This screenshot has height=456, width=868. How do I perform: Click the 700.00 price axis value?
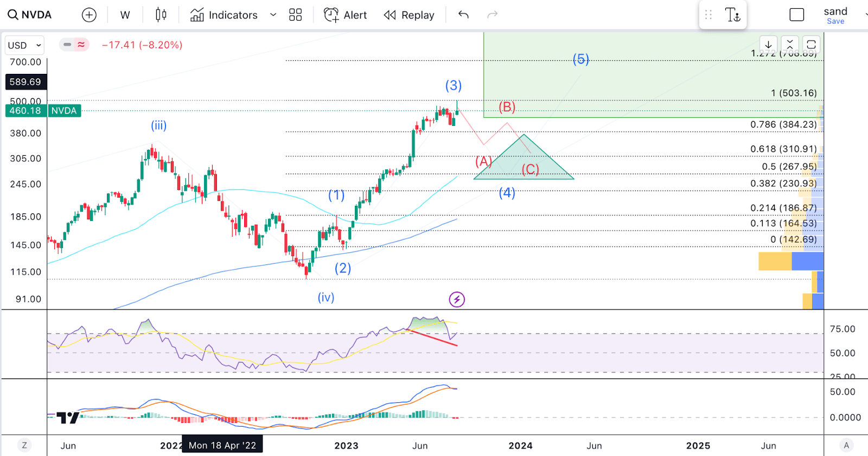tap(25, 62)
